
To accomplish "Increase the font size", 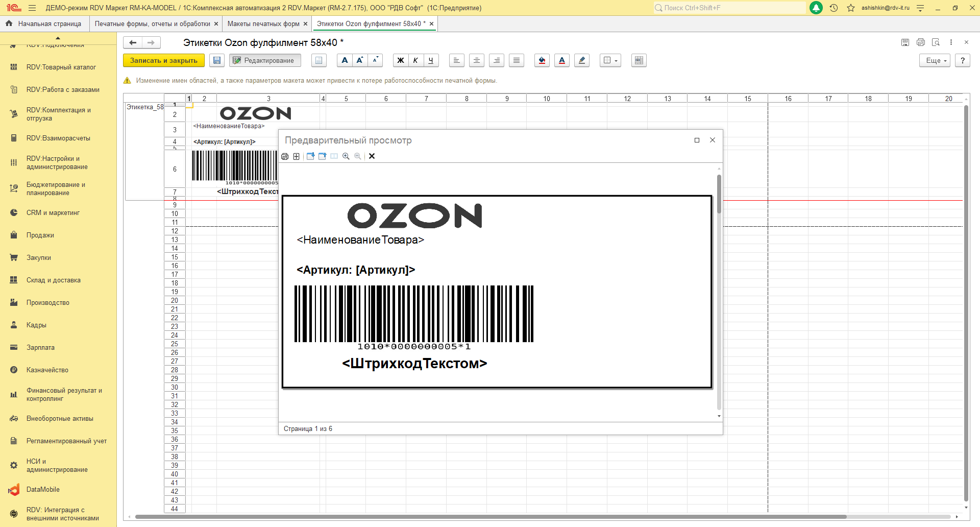I will [x=360, y=60].
